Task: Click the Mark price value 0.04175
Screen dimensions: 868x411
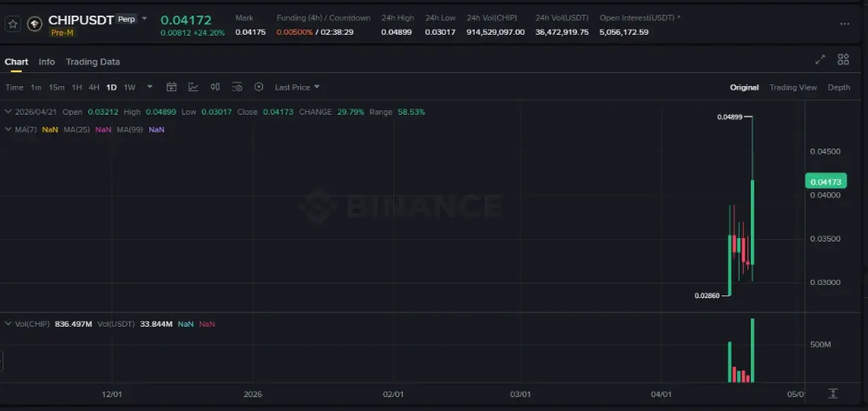Action: click(250, 32)
